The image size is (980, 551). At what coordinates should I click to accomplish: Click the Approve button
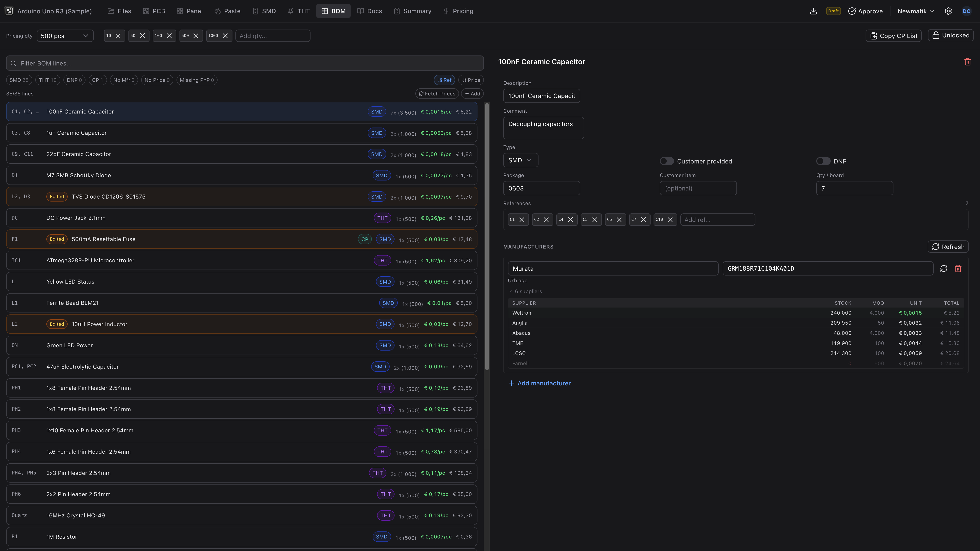click(x=866, y=11)
